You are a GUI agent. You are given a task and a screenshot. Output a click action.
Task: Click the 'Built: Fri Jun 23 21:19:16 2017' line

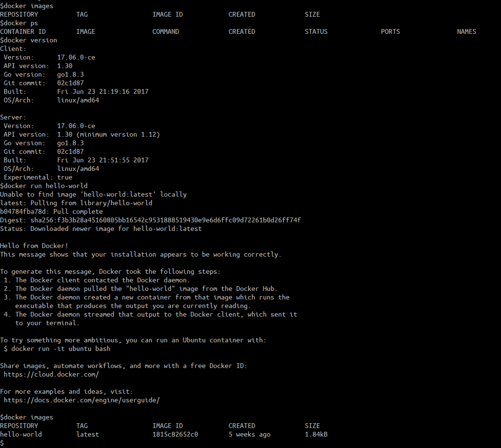pos(76,91)
